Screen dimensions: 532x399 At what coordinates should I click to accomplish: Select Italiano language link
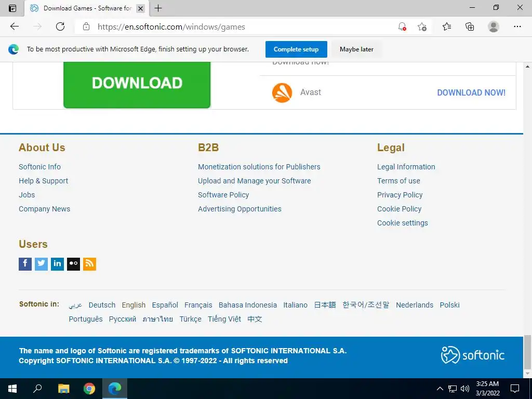(296, 305)
